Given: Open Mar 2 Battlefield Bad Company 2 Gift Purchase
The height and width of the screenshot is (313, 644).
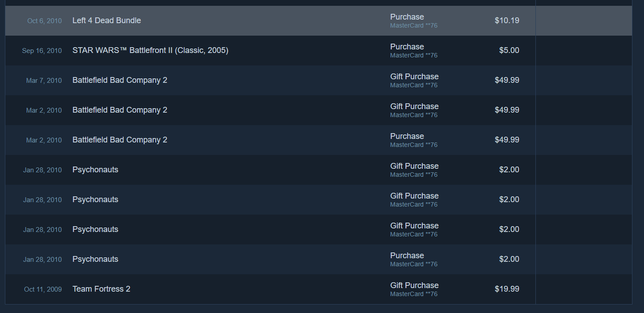Looking at the screenshot, I should pos(120,110).
